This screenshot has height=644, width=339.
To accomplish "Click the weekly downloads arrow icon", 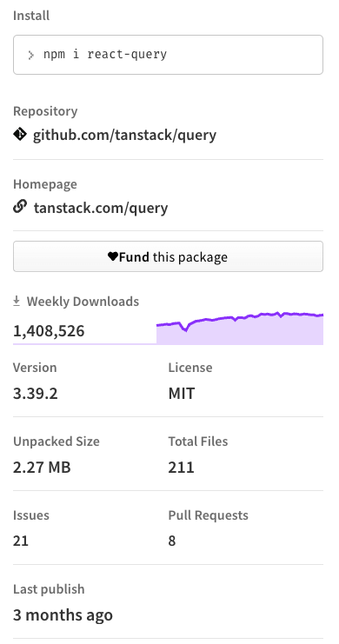I will click(x=17, y=301).
